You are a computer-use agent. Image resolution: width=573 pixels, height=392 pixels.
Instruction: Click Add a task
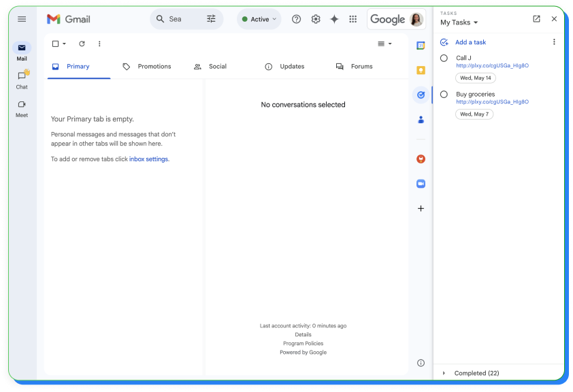tap(470, 42)
